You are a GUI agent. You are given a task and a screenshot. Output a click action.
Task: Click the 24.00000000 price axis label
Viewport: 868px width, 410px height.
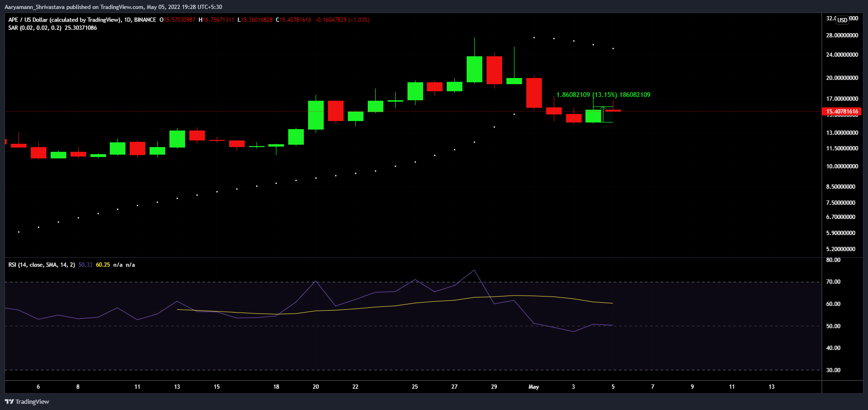coord(842,55)
